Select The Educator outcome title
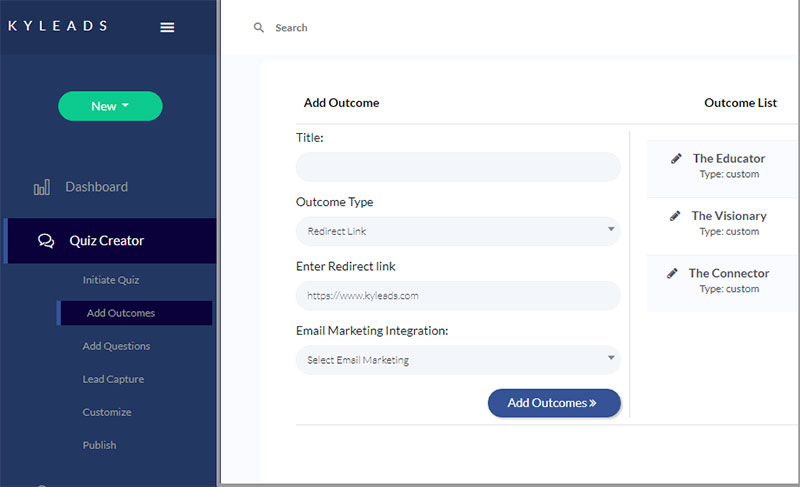The width and height of the screenshot is (800, 487). (x=729, y=159)
